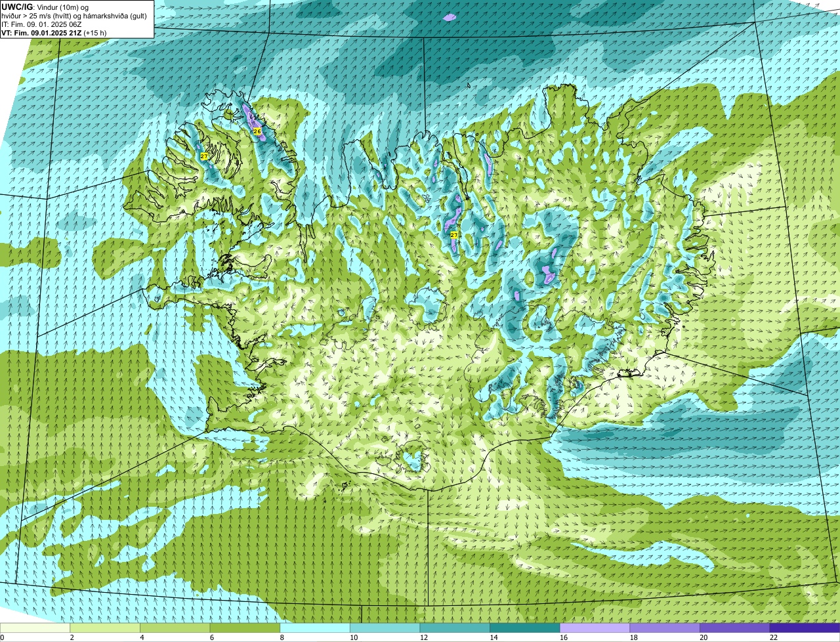Click the legend tick label "0"
Image resolution: width=840 pixels, height=642 pixels.
[x=2, y=637]
